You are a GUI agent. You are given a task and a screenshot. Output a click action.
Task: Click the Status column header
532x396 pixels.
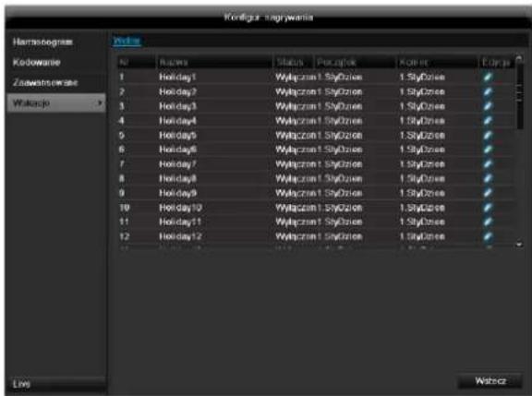point(293,63)
